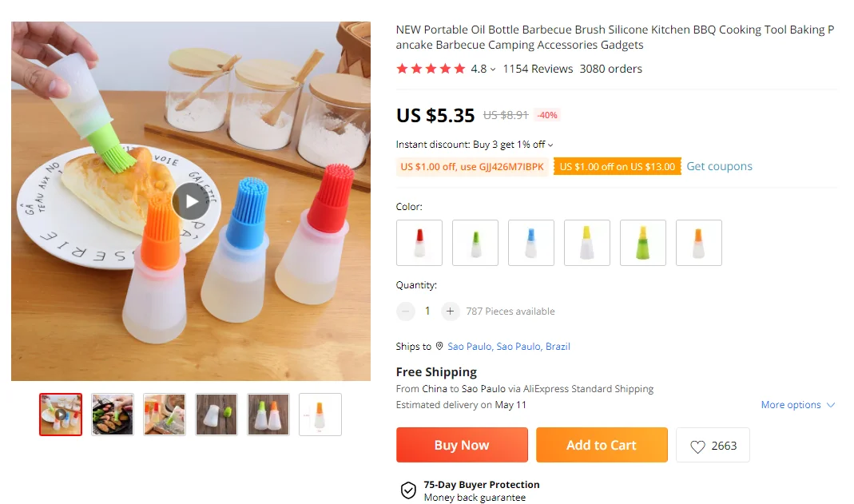Open the 1154 Reviews link

point(538,69)
